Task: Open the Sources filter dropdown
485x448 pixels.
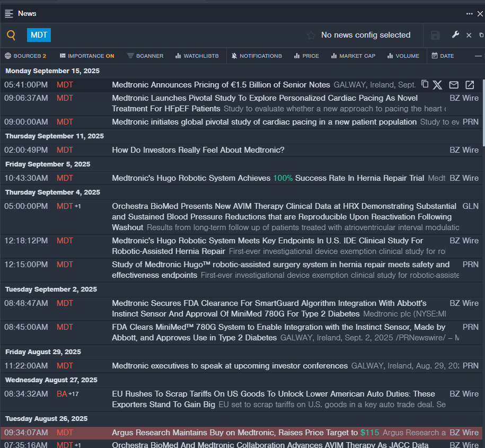Action: [x=25, y=56]
